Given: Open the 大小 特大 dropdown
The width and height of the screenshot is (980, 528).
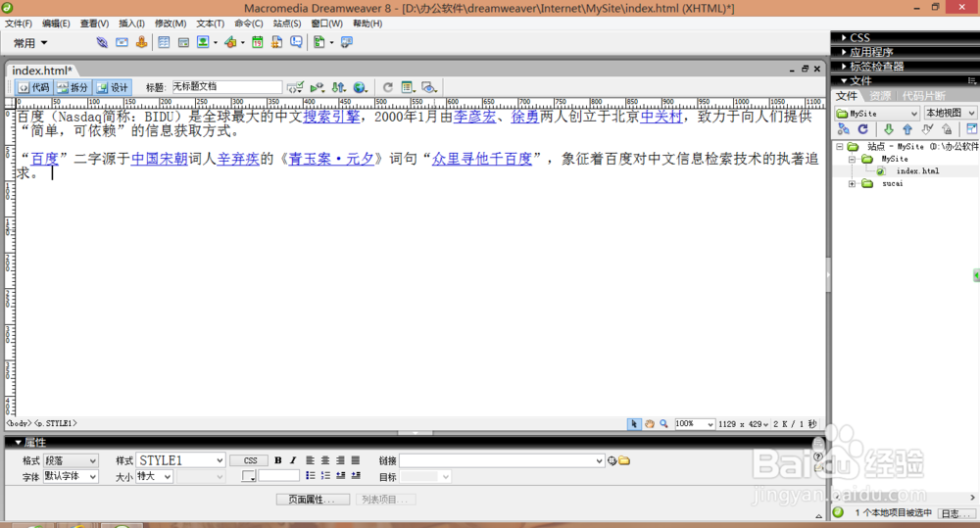Looking at the screenshot, I should tap(155, 477).
